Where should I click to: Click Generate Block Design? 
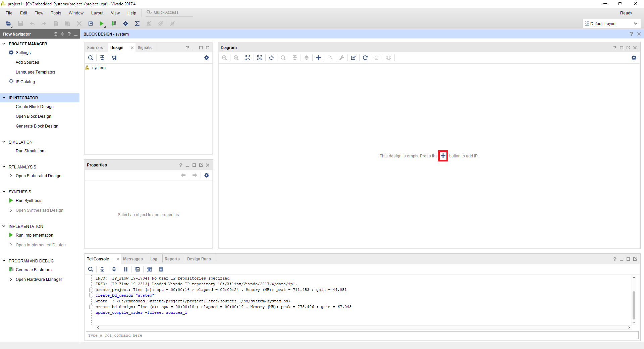pyautogui.click(x=37, y=126)
